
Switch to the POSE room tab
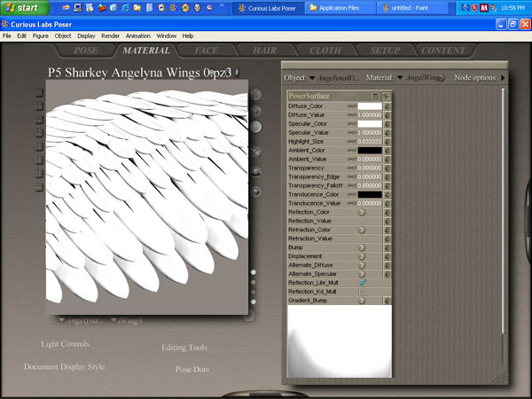[86, 51]
